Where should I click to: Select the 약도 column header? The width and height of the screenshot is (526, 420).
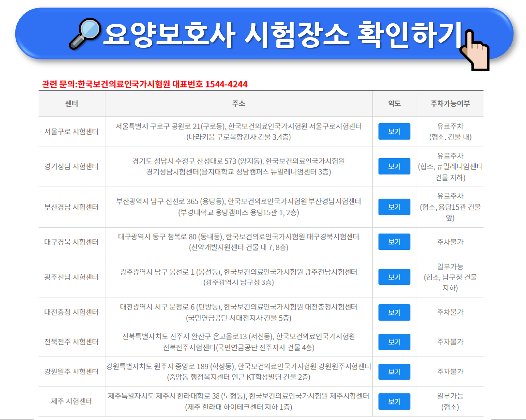click(394, 104)
